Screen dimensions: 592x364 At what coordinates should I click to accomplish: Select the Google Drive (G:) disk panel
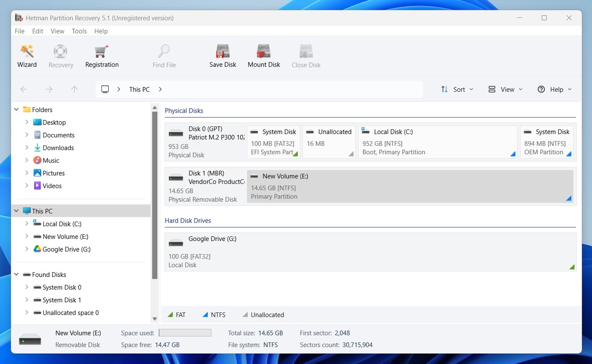coord(369,251)
